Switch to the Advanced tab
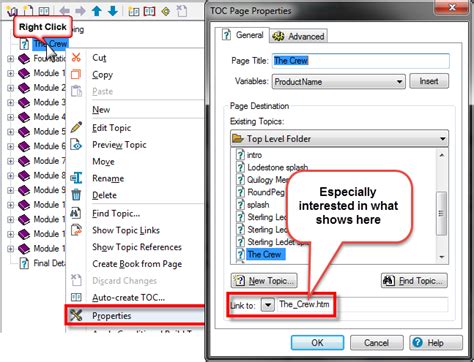 [x=298, y=36]
